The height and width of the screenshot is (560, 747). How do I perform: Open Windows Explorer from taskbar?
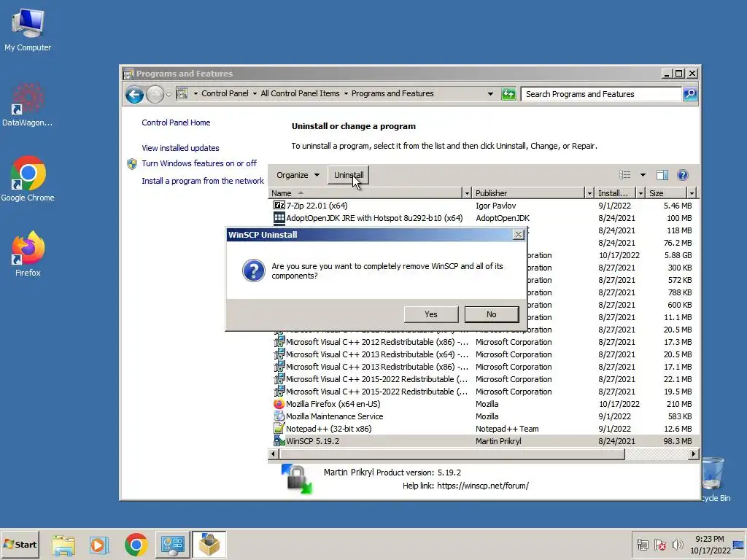(x=63, y=545)
